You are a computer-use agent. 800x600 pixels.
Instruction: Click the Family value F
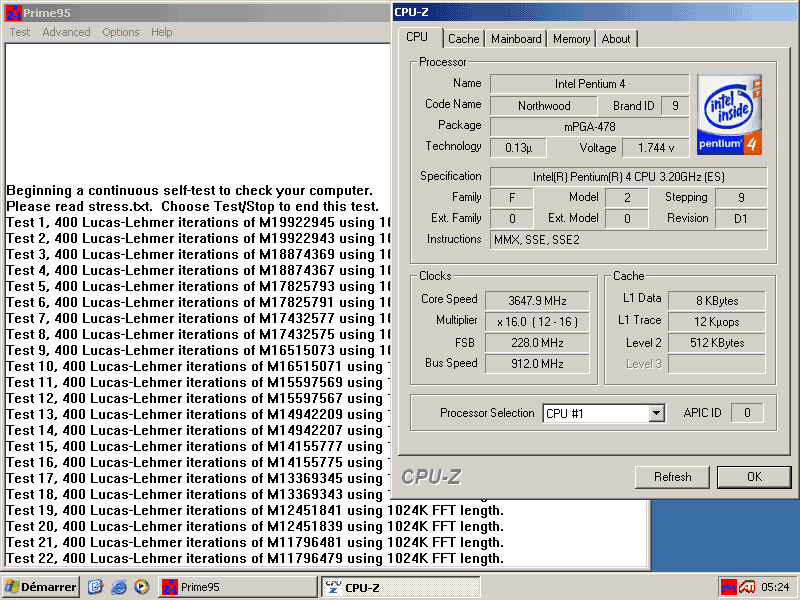pos(512,198)
